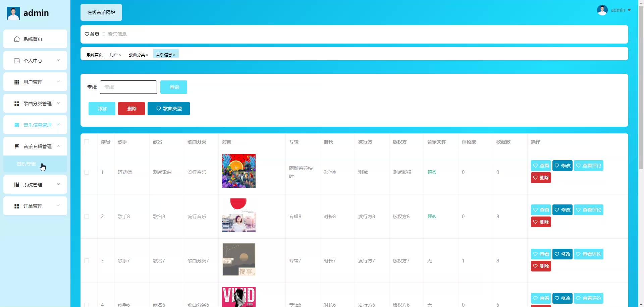This screenshot has height=307, width=644.
Task: Click the 删除 button for the 歌名8 row
Action: 541,222
